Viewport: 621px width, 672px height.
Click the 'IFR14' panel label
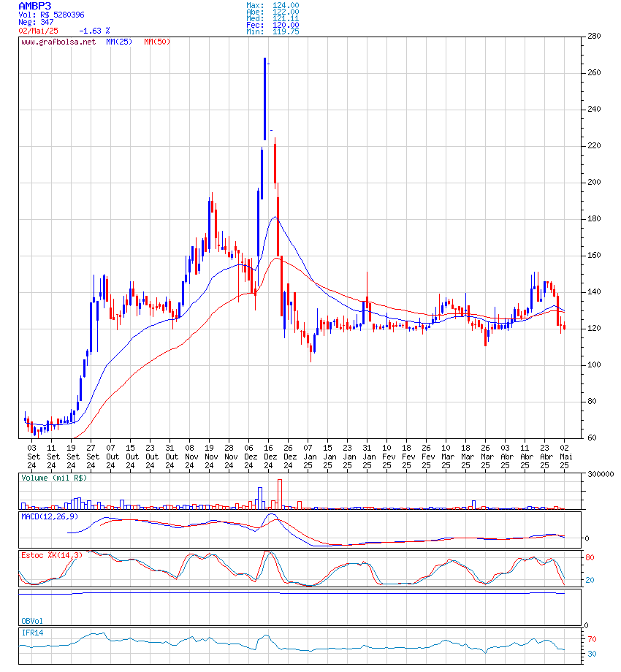click(32, 633)
